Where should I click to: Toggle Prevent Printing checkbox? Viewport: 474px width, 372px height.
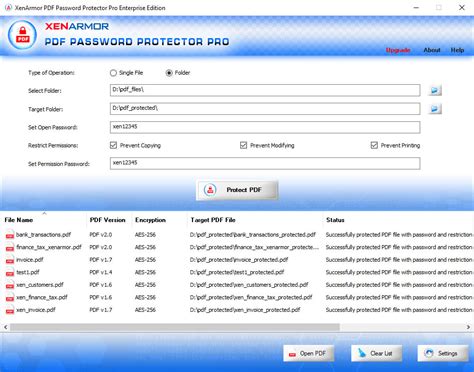(x=374, y=145)
